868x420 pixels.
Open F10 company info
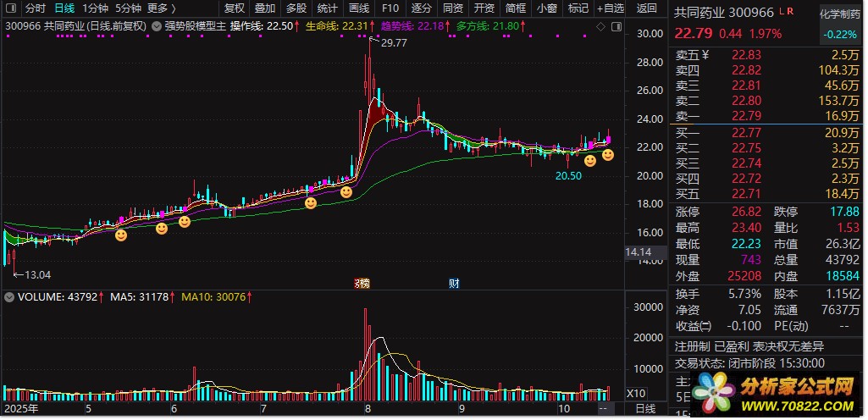click(390, 8)
